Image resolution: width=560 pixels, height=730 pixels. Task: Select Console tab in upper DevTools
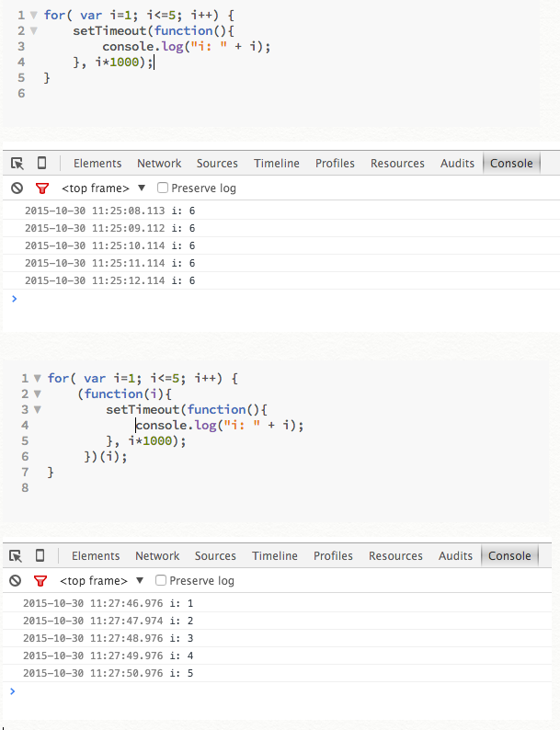click(x=511, y=164)
